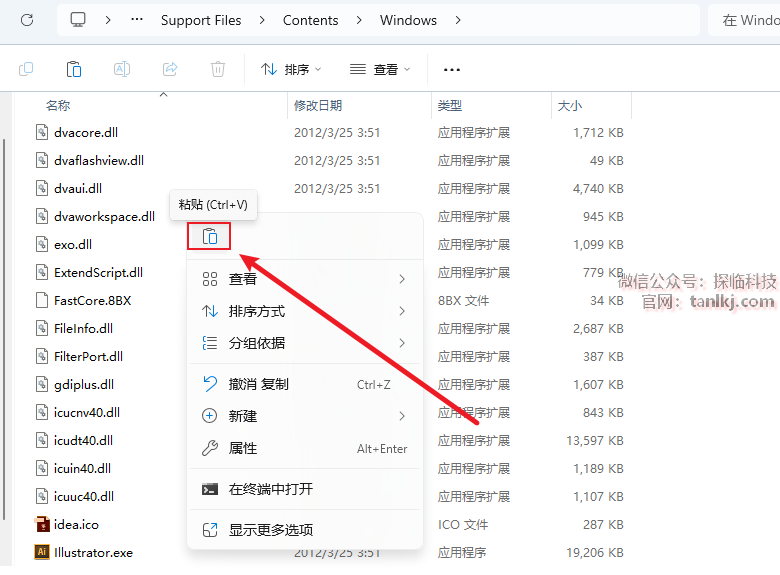Click the Support Files breadcrumb
Viewport: 780px width, 575px height.
[201, 20]
